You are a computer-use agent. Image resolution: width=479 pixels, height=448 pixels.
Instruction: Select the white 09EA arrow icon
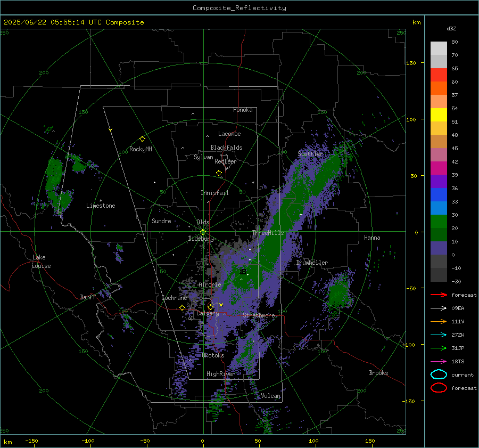pos(439,308)
